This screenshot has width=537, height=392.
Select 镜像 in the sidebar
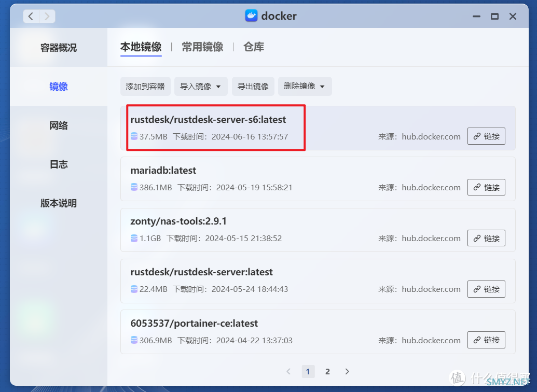coord(59,86)
